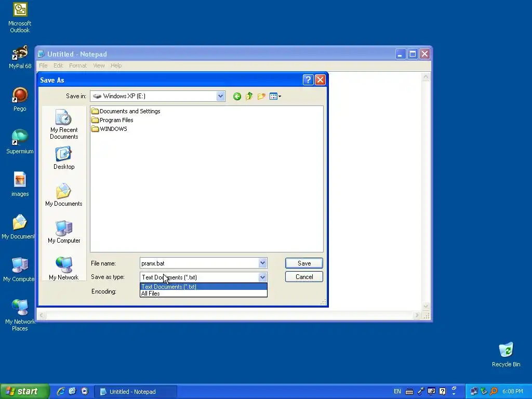Click Cancel button

point(304,277)
